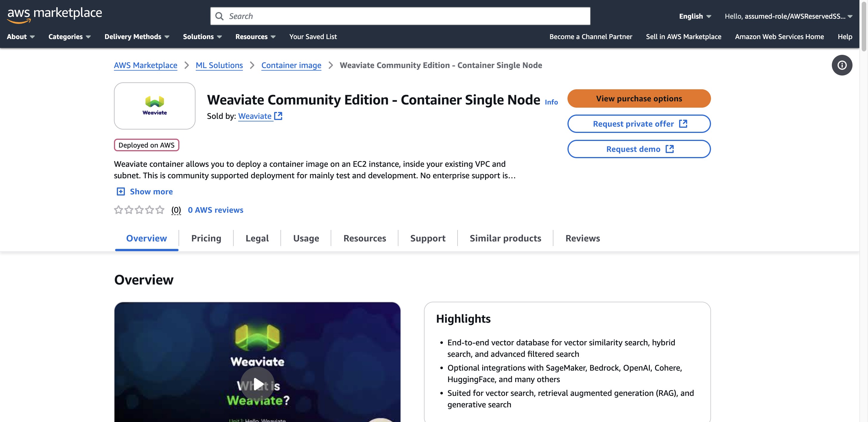The height and width of the screenshot is (422, 868).
Task: Click the AWS Marketplace logo
Action: pos(54,15)
